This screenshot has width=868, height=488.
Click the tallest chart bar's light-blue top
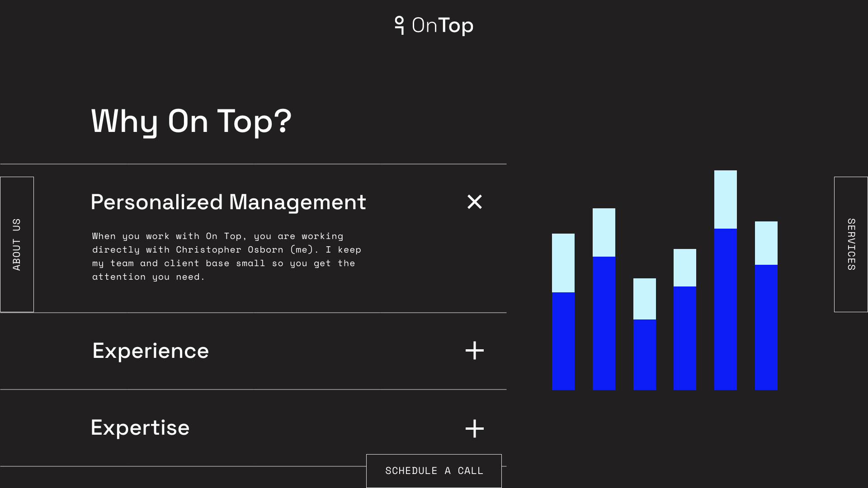coord(725,199)
